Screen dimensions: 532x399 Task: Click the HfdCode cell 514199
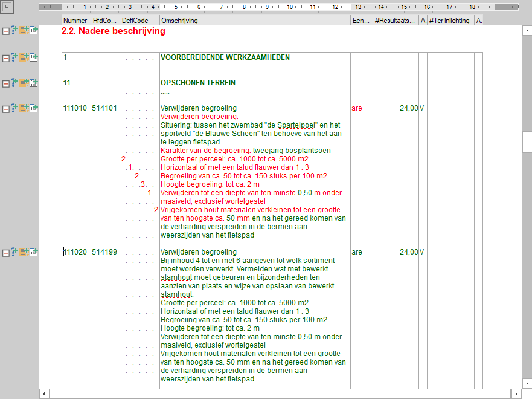click(x=104, y=252)
